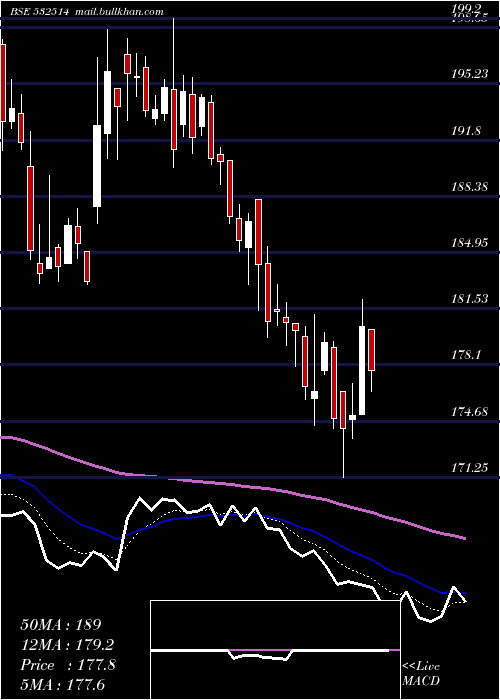Click the 195.23 price axis label
The width and height of the screenshot is (500, 700).
coord(470,74)
